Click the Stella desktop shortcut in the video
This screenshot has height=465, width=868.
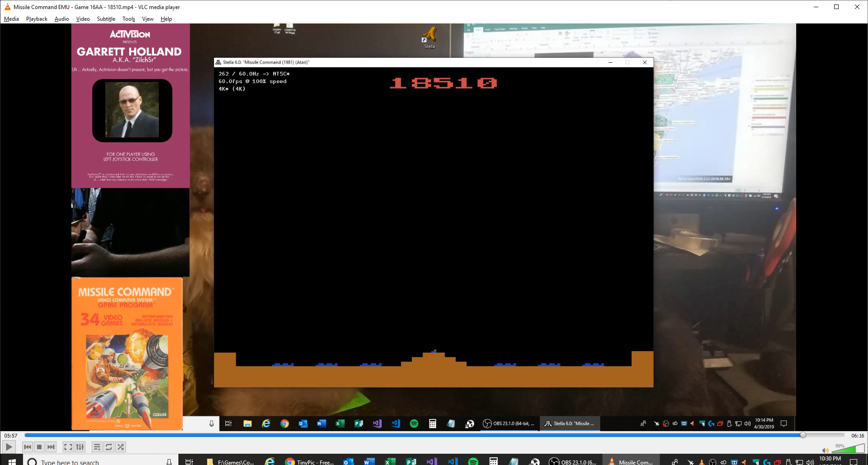[429, 37]
